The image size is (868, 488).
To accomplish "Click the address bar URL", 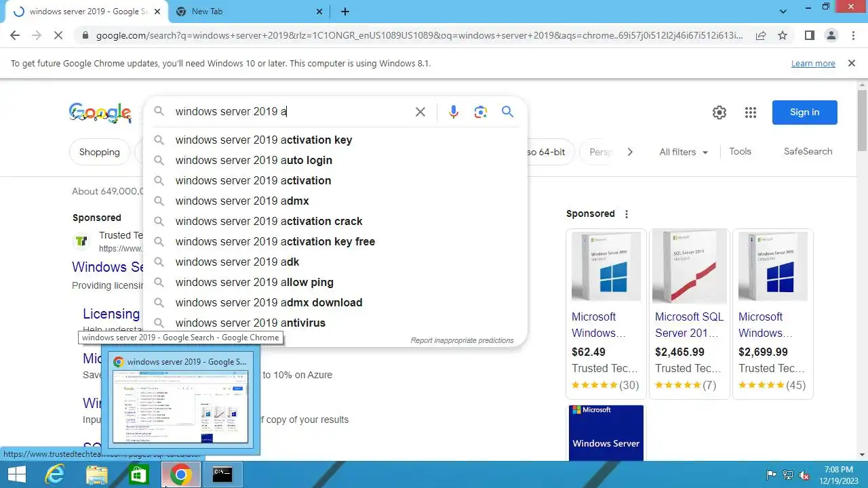I will pyautogui.click(x=419, y=35).
